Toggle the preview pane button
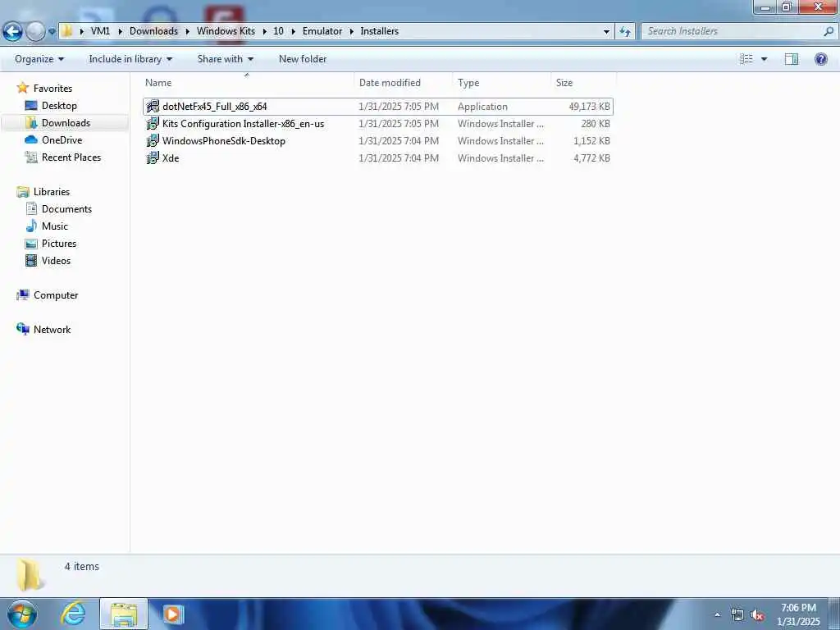 click(x=792, y=59)
